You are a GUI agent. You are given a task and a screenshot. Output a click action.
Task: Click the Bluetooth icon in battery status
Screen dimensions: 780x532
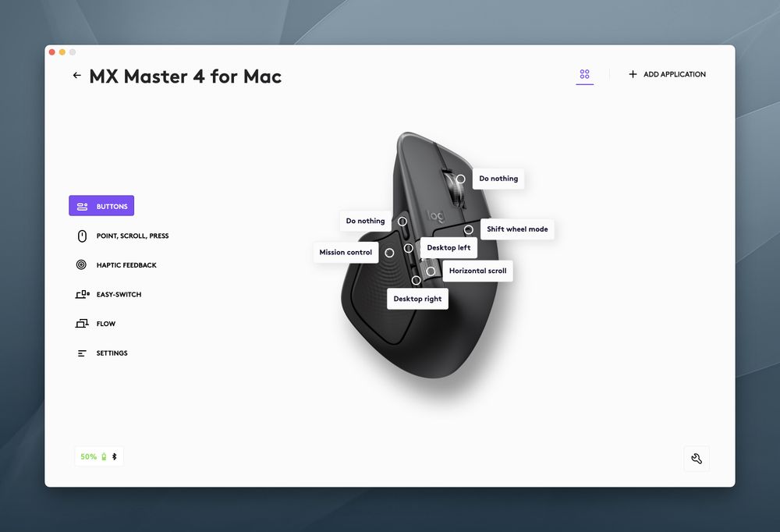(x=115, y=456)
